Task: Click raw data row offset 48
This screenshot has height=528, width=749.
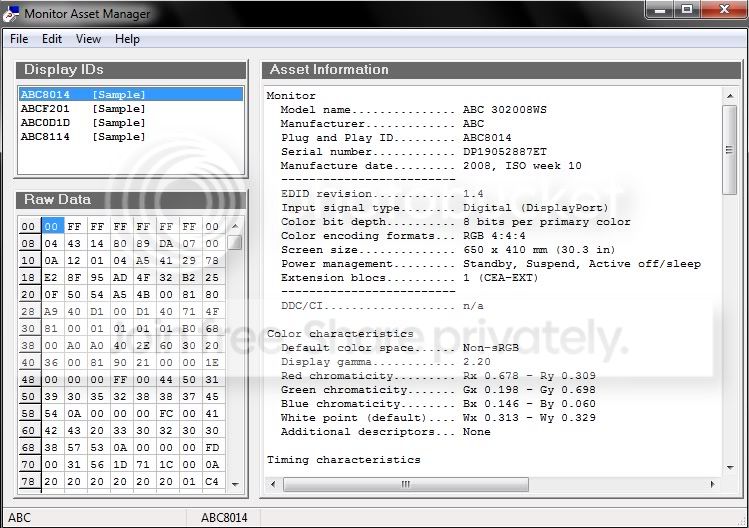Action: 28,379
